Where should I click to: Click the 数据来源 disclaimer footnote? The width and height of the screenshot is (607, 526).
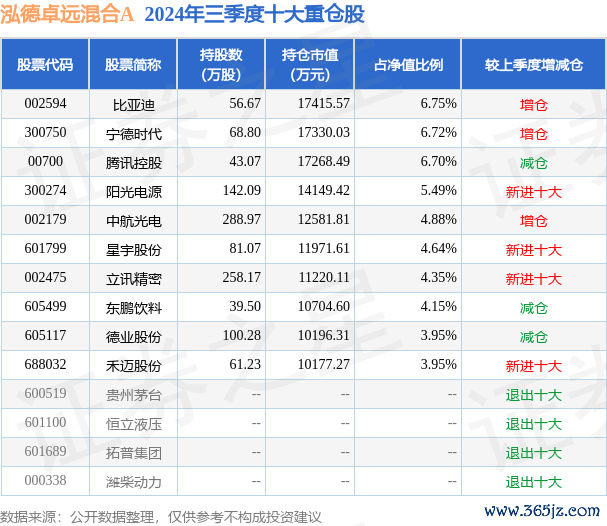[161, 517]
